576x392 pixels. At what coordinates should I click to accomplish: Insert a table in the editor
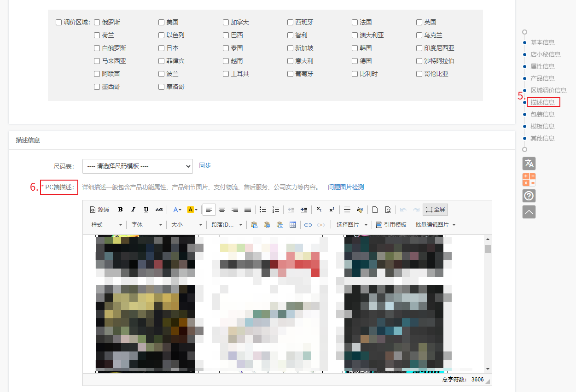293,225
